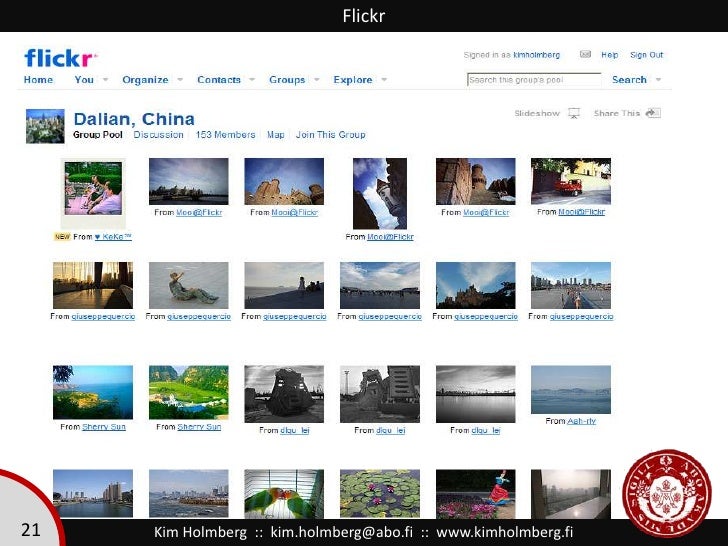Expand the Contacts menu arrow
The image size is (728, 546).
pos(252,79)
